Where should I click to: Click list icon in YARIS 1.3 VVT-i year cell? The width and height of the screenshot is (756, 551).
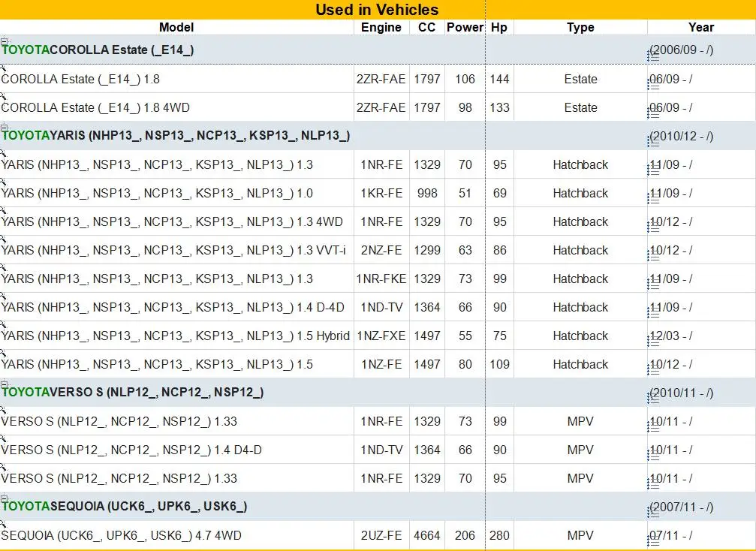point(653,257)
